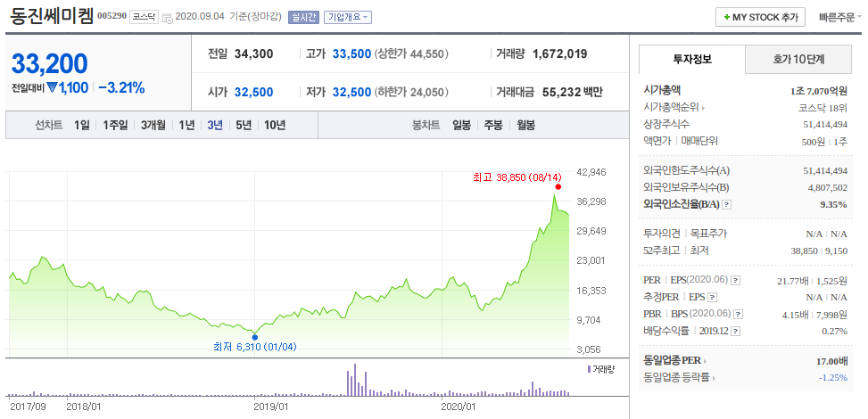Click the help icon next to 외국인소진율(B/A)
This screenshot has width=868, height=419.
pyautogui.click(x=727, y=205)
